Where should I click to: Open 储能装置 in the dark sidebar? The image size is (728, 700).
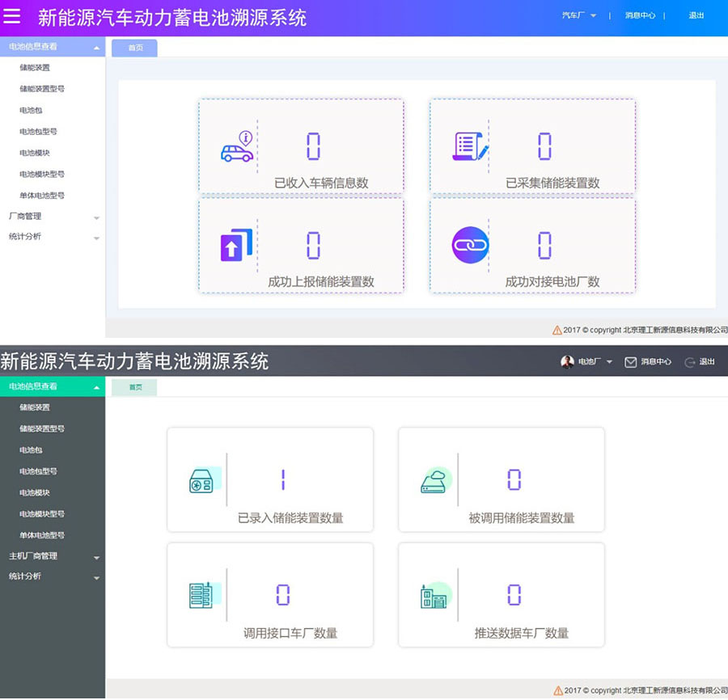[x=34, y=407]
